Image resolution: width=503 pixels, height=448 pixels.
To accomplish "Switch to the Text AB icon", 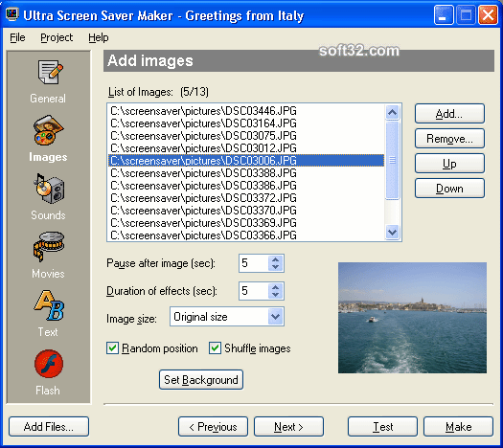I will coord(49,305).
